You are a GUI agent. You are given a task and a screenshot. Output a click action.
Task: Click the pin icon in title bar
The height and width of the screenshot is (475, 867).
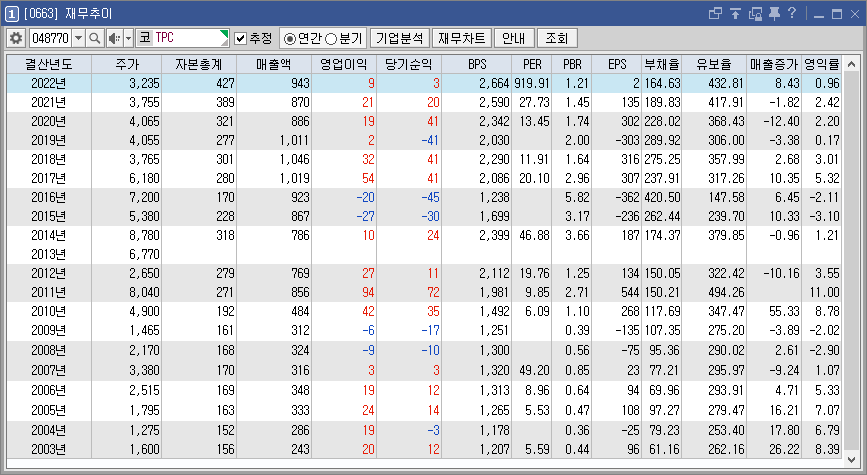pyautogui.click(x=774, y=13)
